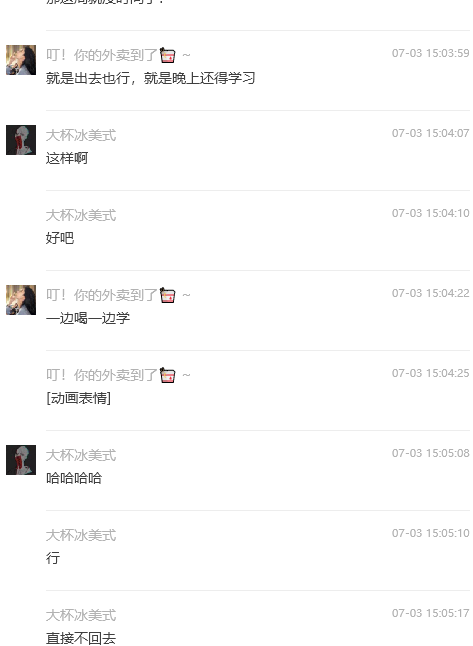Click the timestamp 07-03 15:05:08
Screen dimensions: 473x646
click(431, 453)
